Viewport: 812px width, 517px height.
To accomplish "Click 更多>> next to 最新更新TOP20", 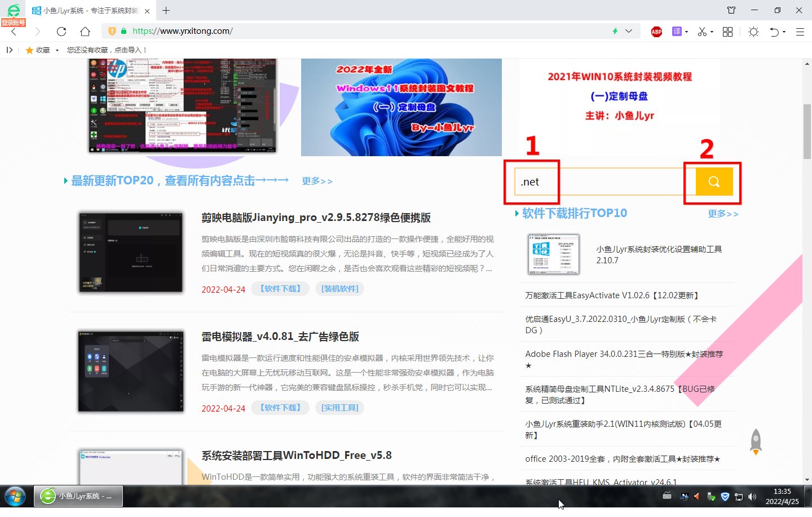I will pos(317,181).
